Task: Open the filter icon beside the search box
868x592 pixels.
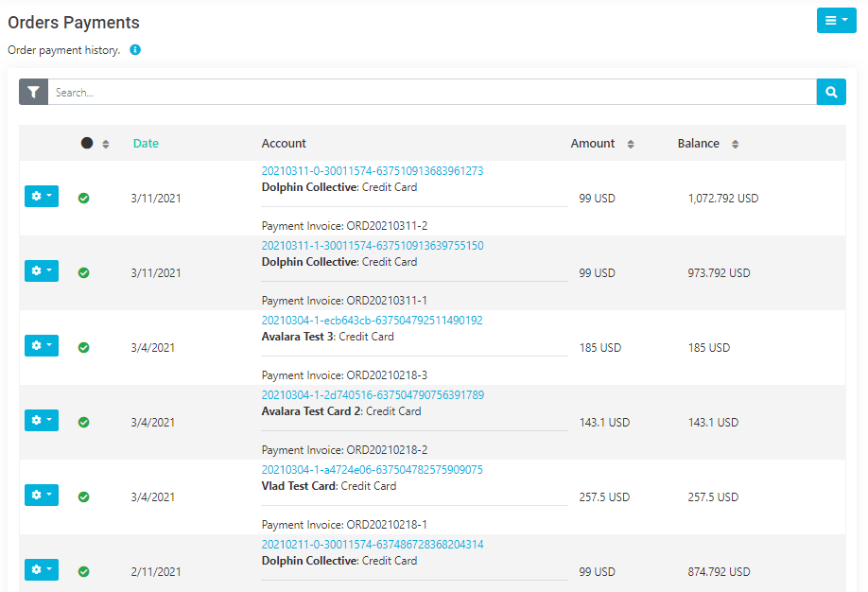Action: [33, 92]
